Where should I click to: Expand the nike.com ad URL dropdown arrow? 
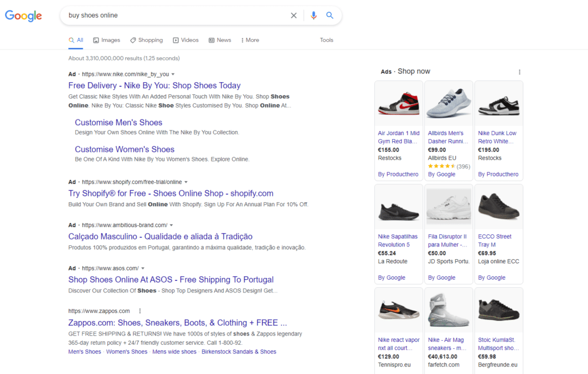173,74
